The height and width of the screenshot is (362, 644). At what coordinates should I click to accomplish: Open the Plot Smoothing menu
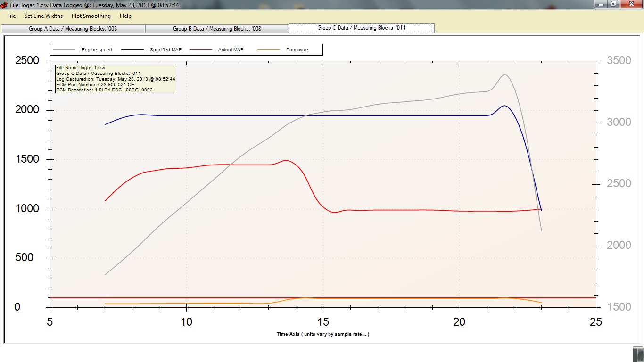[x=91, y=16]
